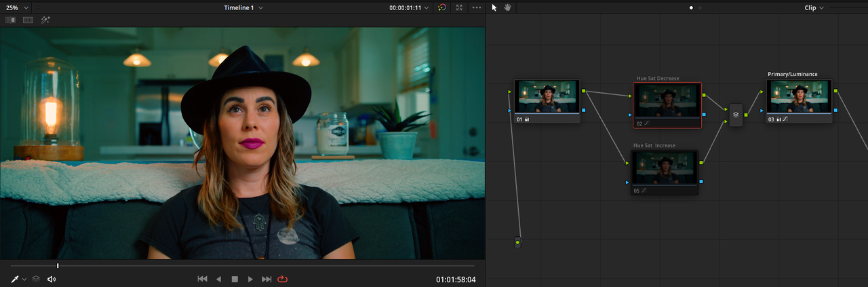Play the clip forward
Image resolution: width=868 pixels, height=287 pixels.
[250, 279]
